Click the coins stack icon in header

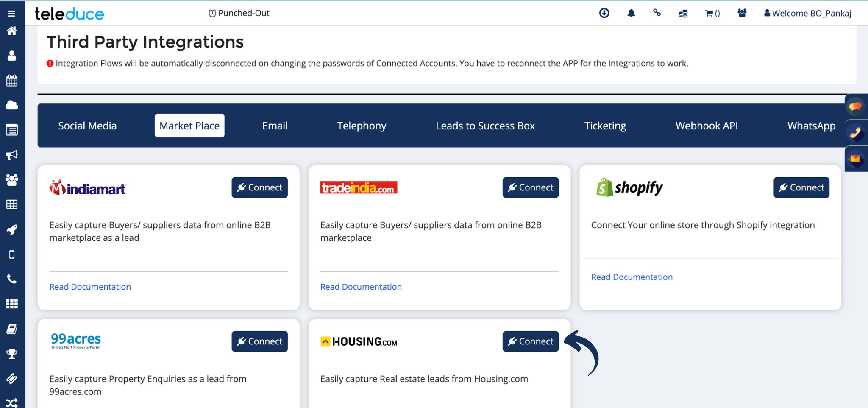(x=683, y=14)
